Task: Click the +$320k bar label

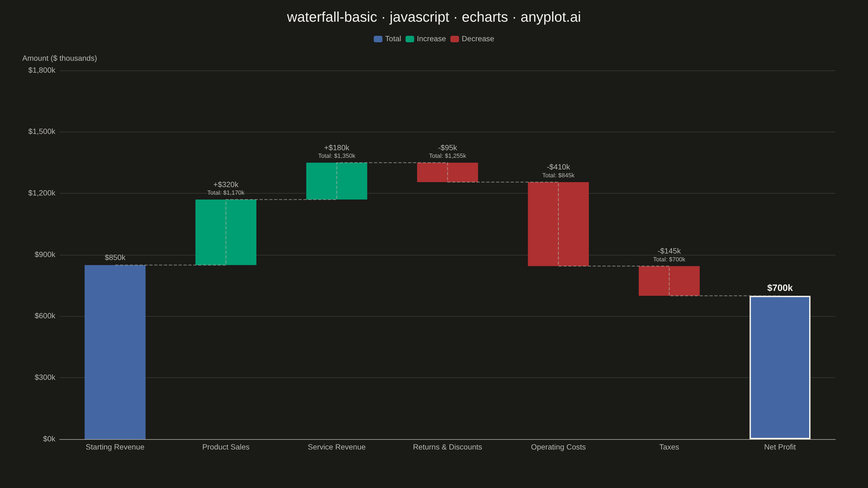Action: [226, 185]
